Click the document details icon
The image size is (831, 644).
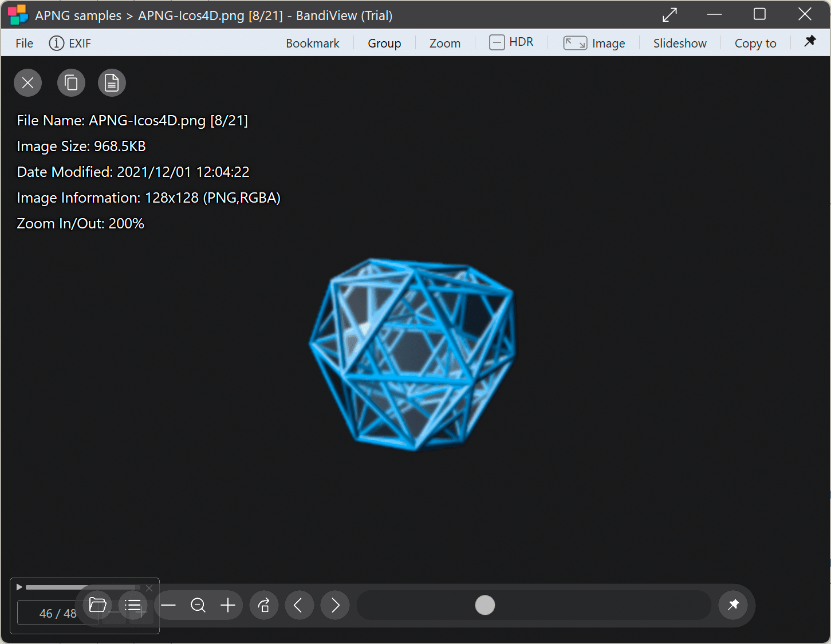coord(112,83)
